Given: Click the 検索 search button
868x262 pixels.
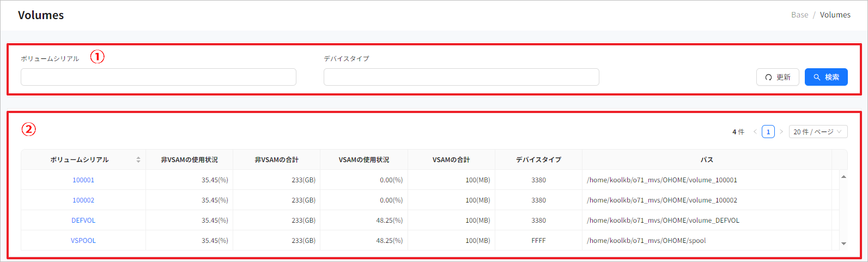Looking at the screenshot, I should point(826,77).
